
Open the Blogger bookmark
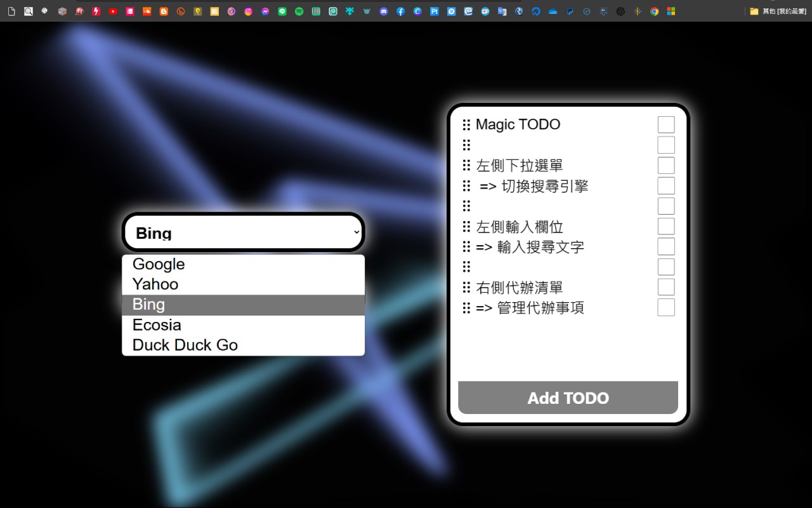pos(164,11)
